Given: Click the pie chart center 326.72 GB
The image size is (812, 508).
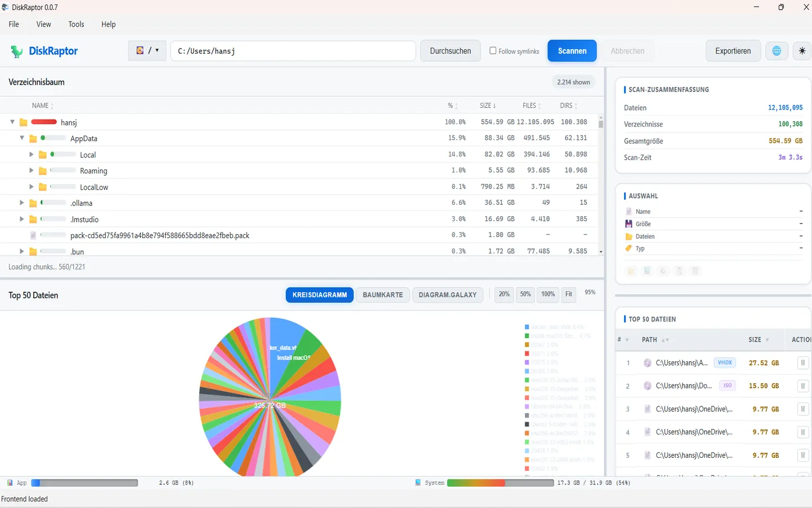Looking at the screenshot, I should click(x=270, y=405).
